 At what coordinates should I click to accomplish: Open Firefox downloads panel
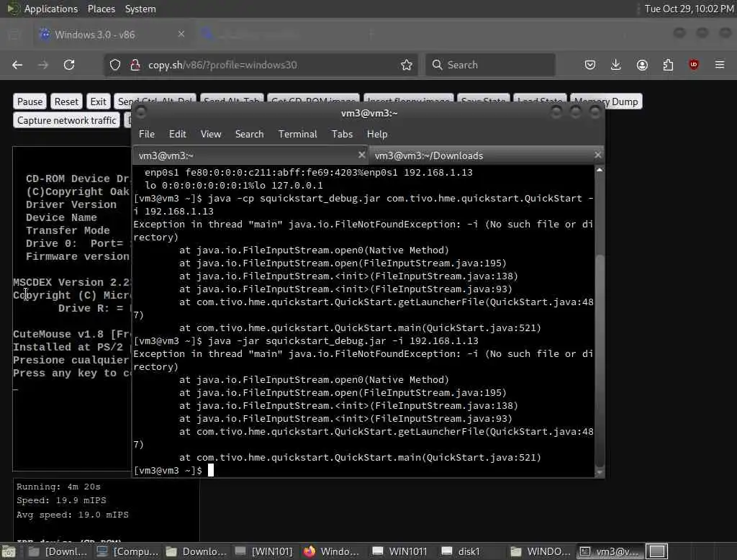[x=616, y=65]
